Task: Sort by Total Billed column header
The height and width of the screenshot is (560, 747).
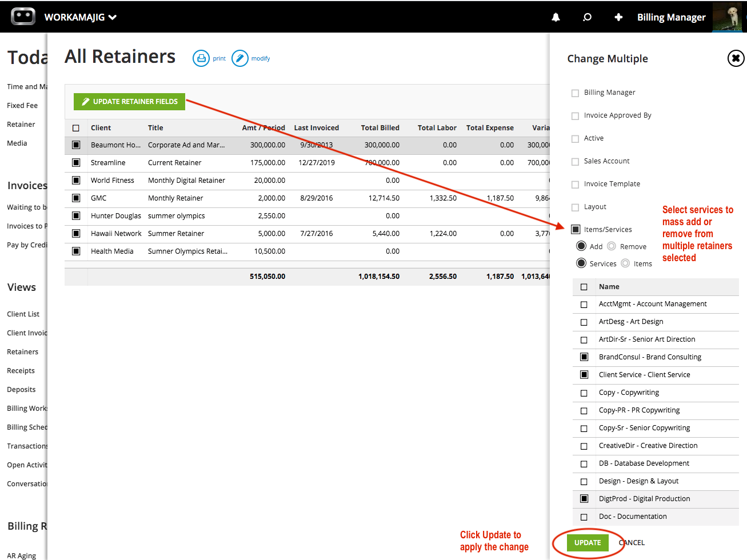Action: [x=380, y=128]
